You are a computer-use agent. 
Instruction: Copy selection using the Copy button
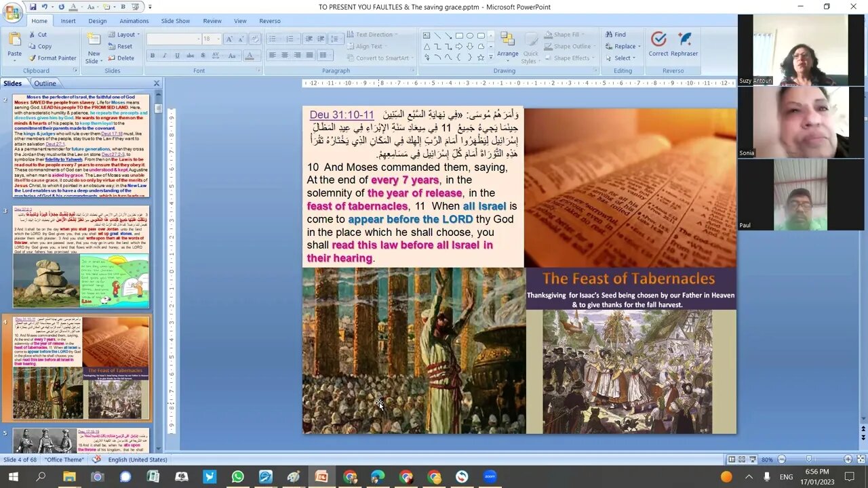click(x=39, y=46)
